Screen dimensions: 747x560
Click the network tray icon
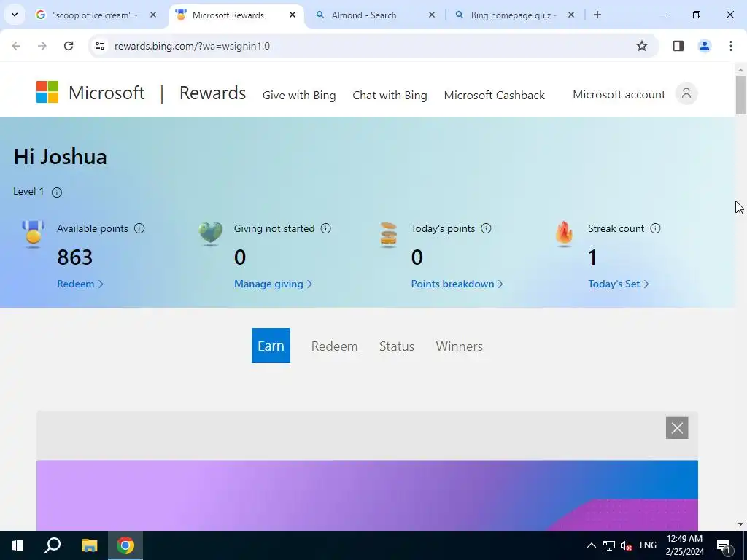[x=609, y=545]
